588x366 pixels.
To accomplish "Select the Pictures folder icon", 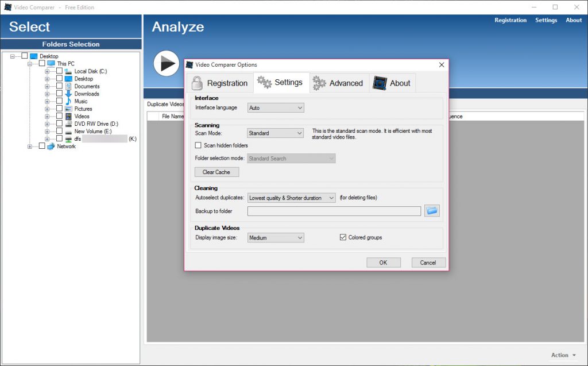I will (x=68, y=109).
